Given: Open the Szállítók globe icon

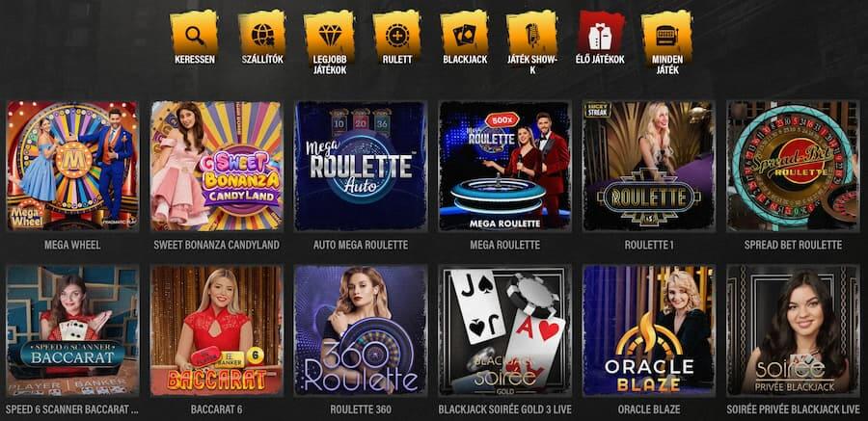Looking at the screenshot, I should tap(262, 36).
